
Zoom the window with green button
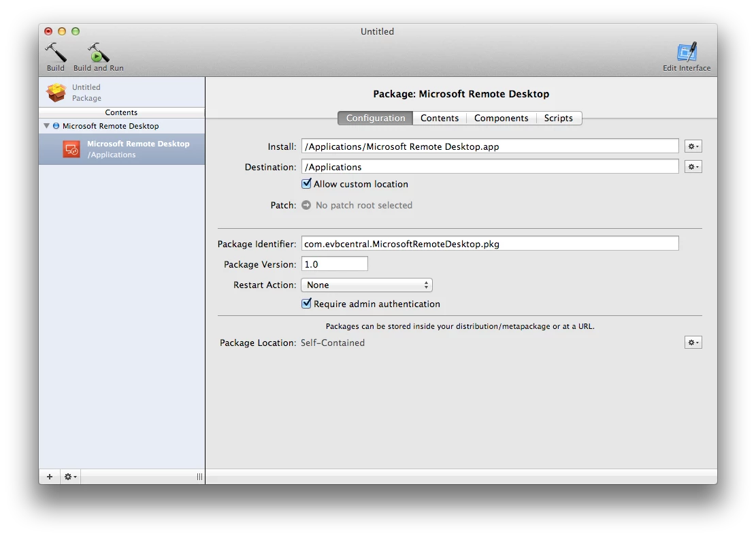tap(76, 31)
